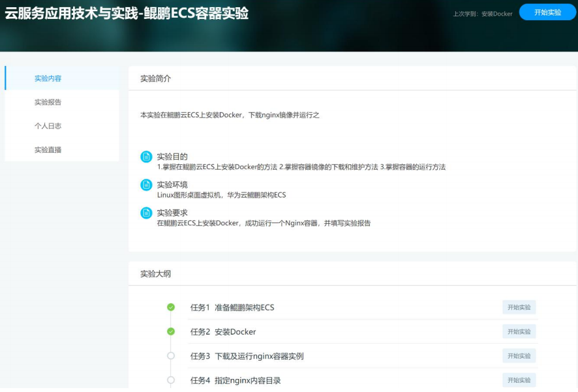This screenshot has width=578, height=392.
Task: Start 任务2 安装Docker with 开始实验
Action: [519, 331]
